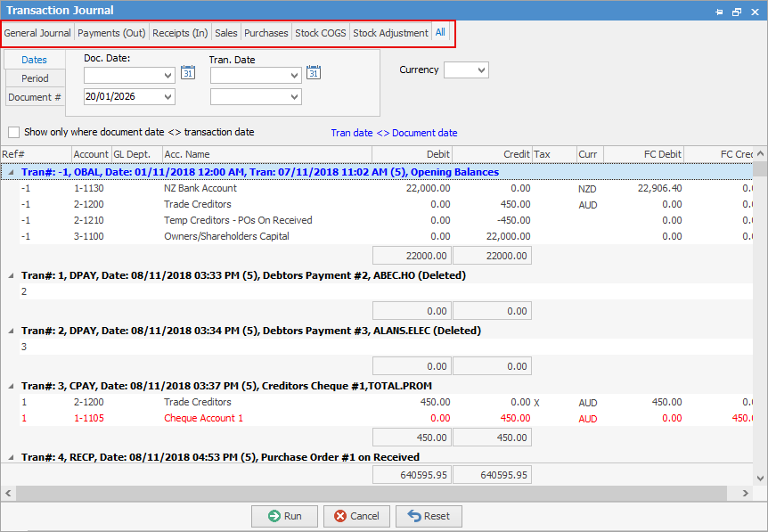Click the pin icon in title bar
Viewport: 768px width, 532px height.
pyautogui.click(x=719, y=12)
